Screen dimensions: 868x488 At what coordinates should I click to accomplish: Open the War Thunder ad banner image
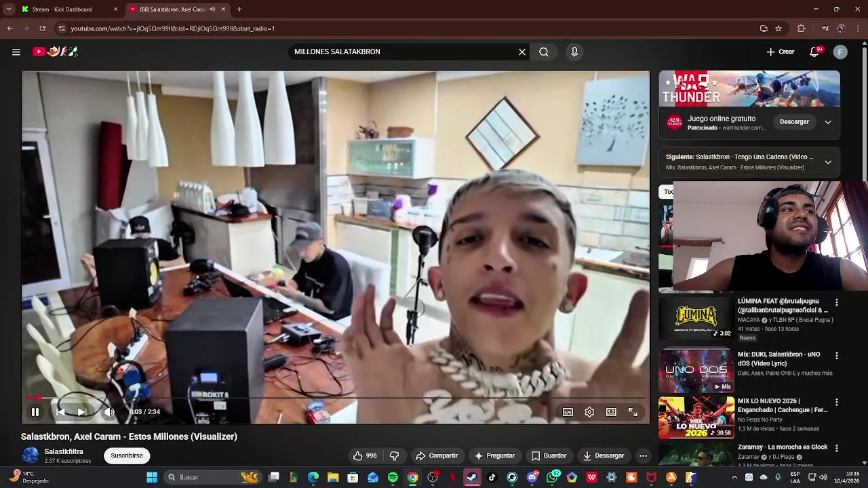[749, 88]
